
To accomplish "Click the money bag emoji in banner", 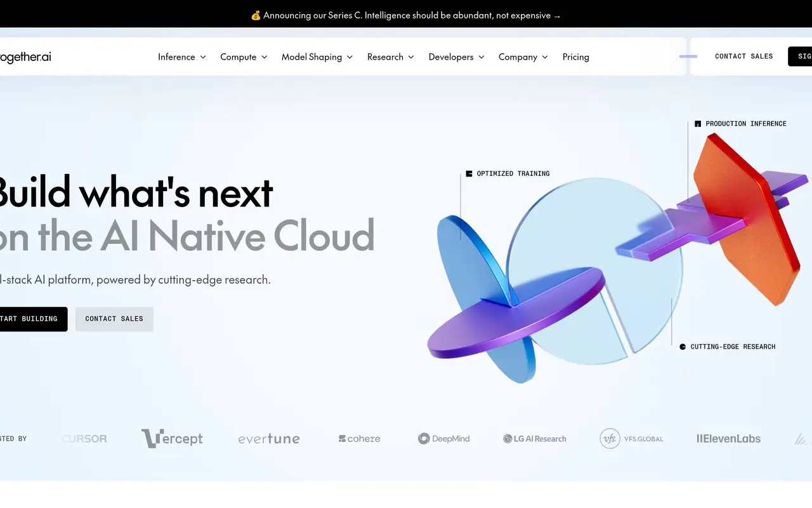I will coord(256,15).
